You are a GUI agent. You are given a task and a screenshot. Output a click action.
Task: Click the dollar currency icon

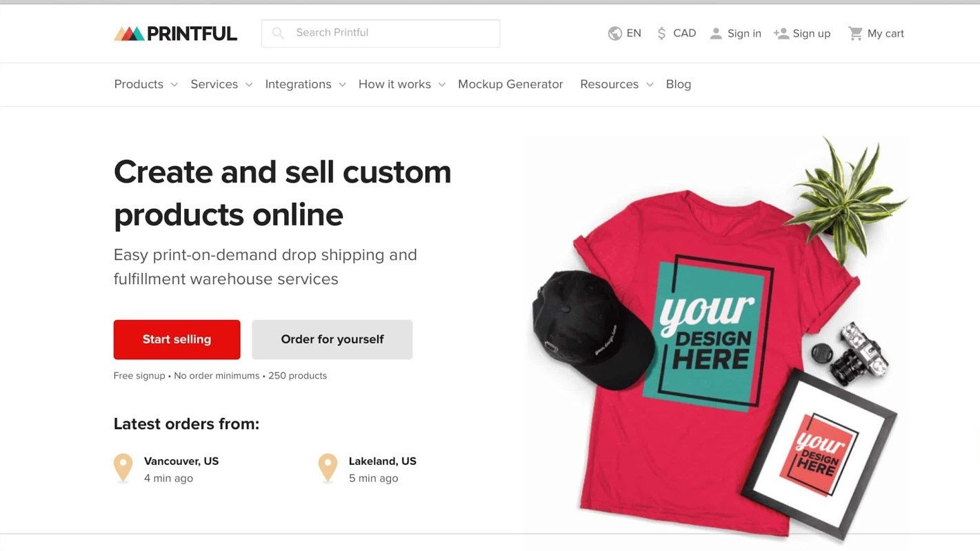point(661,33)
